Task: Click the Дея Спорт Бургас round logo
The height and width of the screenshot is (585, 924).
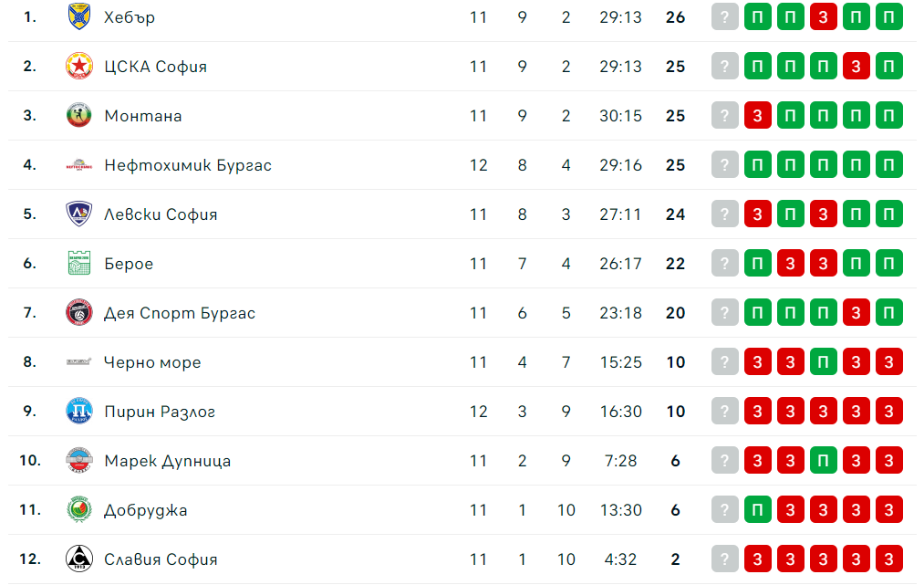Action: click(79, 313)
